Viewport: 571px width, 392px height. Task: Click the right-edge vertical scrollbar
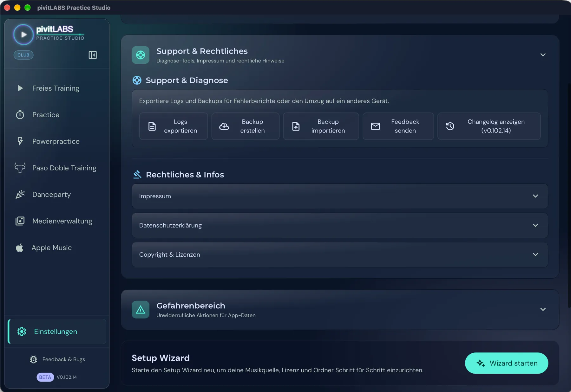pyautogui.click(x=569, y=195)
